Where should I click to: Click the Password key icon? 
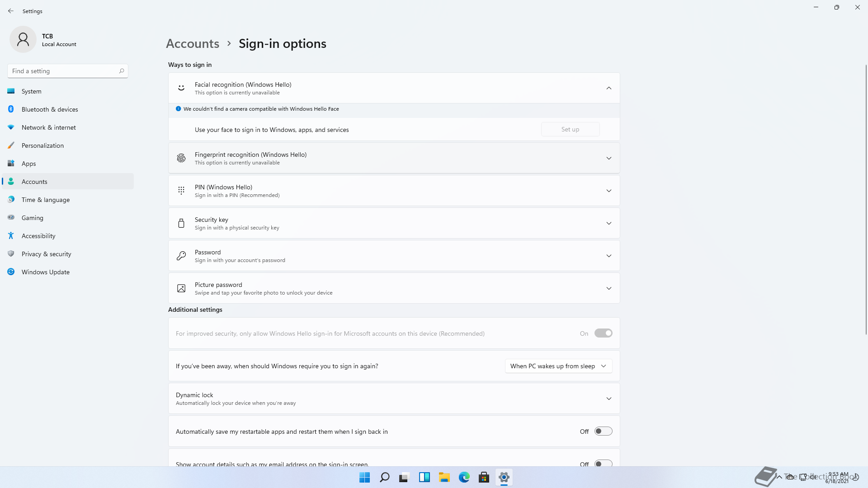(x=181, y=256)
